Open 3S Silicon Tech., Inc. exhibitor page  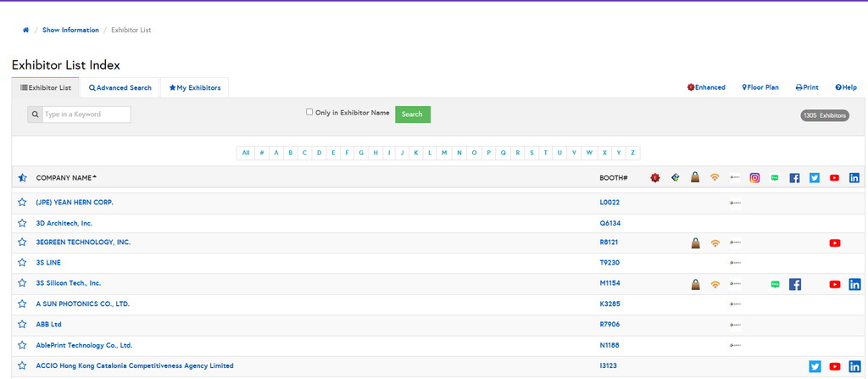tap(69, 283)
